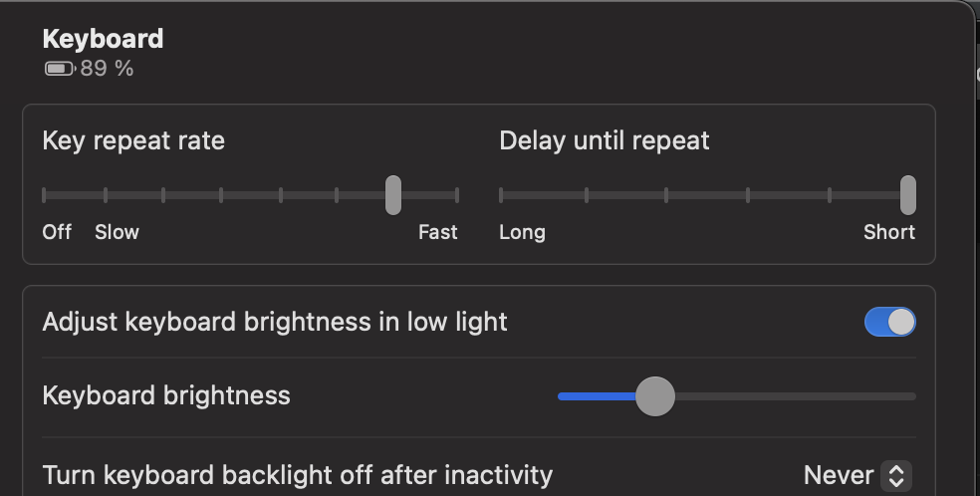This screenshot has height=496, width=980.
Task: Set key repeat rate to the Slow tick
Action: tap(105, 195)
